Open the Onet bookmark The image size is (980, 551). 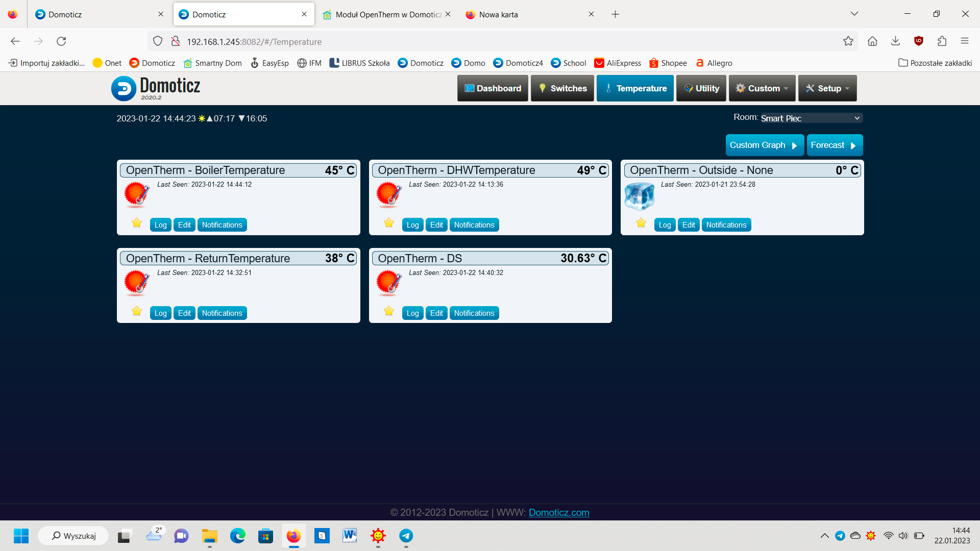[107, 63]
